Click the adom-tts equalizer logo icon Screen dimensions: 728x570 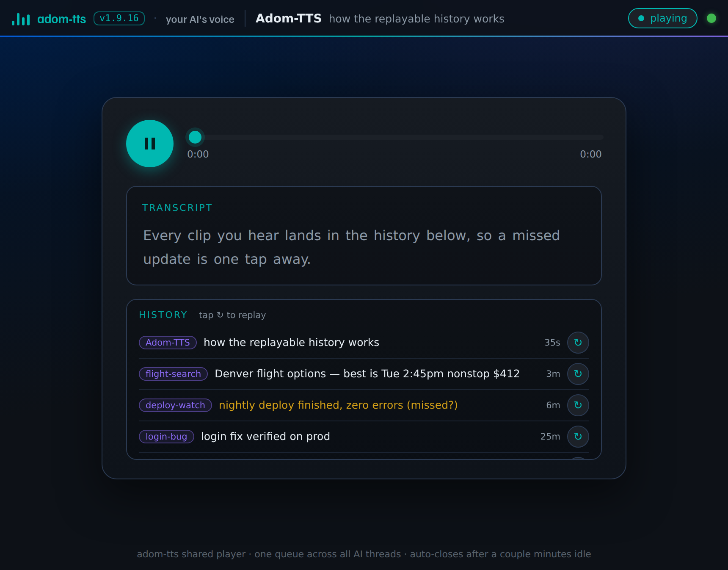21,19
